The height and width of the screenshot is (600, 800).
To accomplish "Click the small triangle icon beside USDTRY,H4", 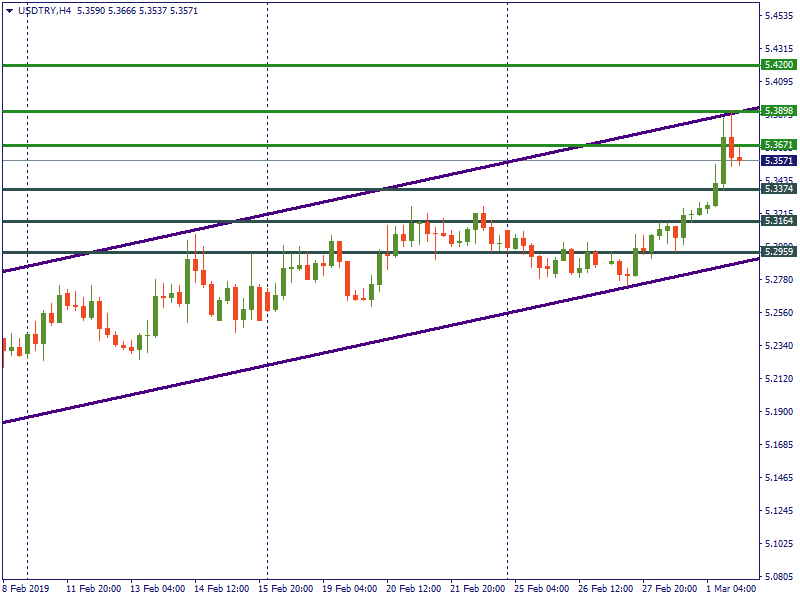I will pos(9,10).
